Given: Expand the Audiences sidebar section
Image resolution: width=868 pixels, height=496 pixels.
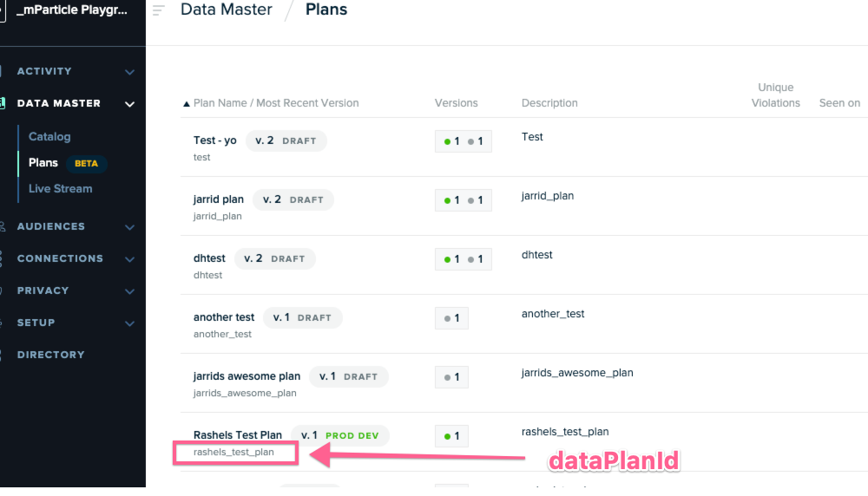Looking at the screenshot, I should coord(129,227).
